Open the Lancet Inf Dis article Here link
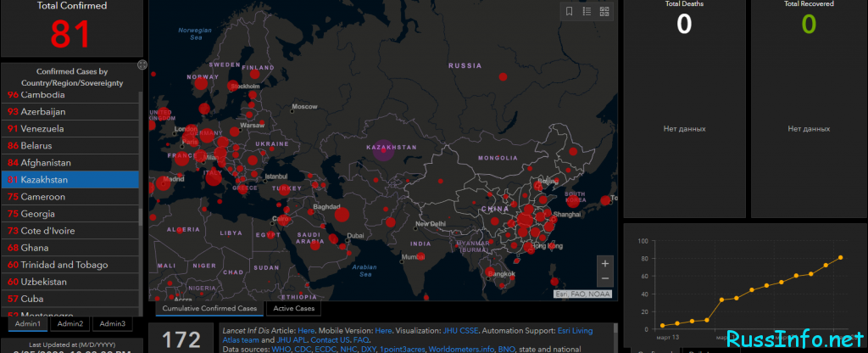 tap(305, 330)
